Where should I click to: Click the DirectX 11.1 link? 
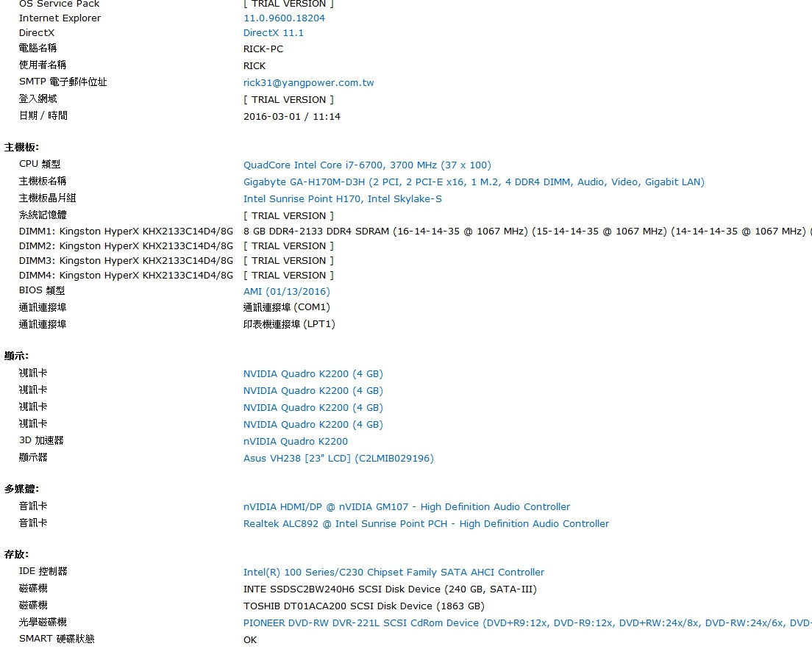[x=274, y=32]
